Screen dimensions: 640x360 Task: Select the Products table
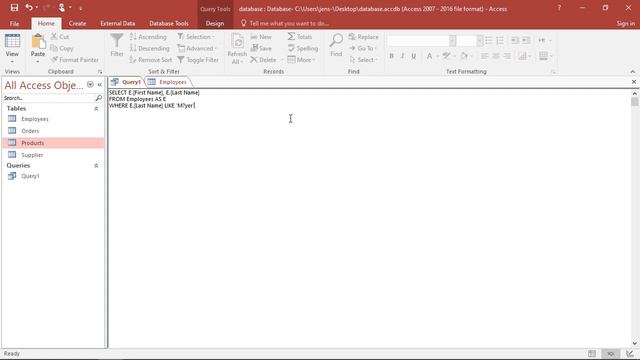(53, 143)
